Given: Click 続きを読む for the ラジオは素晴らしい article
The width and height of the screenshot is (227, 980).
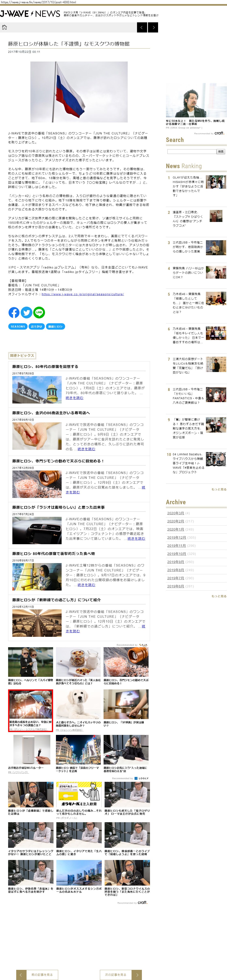Looking at the screenshot, I should (136, 539).
